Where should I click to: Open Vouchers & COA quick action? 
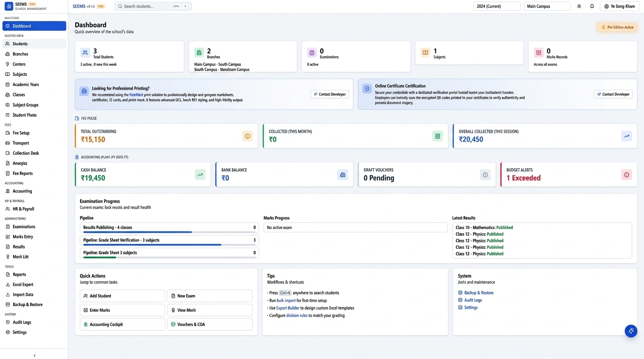coord(210,324)
